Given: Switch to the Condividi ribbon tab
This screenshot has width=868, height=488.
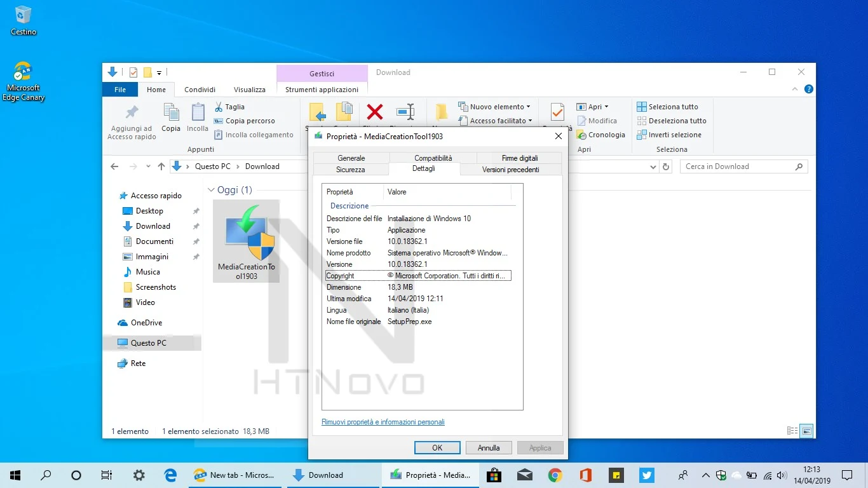Looking at the screenshot, I should click(x=200, y=90).
